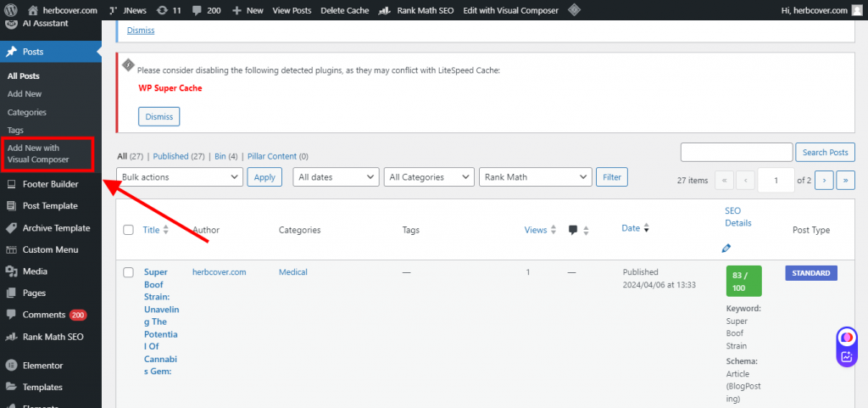
Task: Show Bin (4) posts
Action: pyautogui.click(x=225, y=157)
